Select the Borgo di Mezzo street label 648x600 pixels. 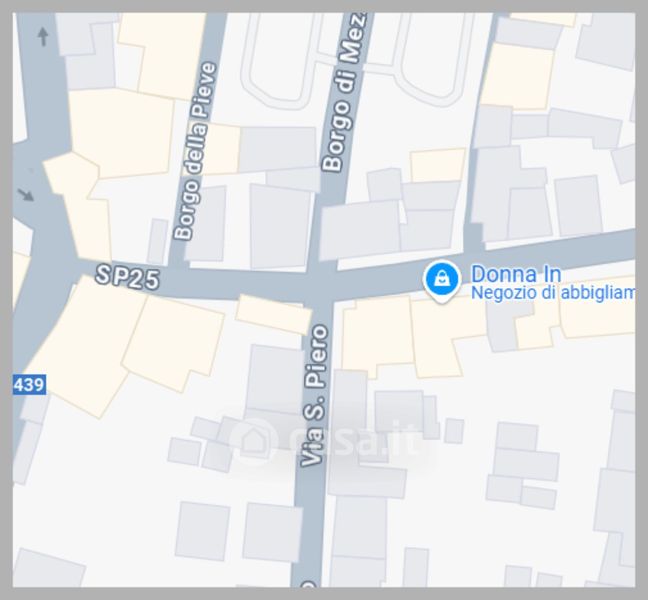pyautogui.click(x=344, y=92)
